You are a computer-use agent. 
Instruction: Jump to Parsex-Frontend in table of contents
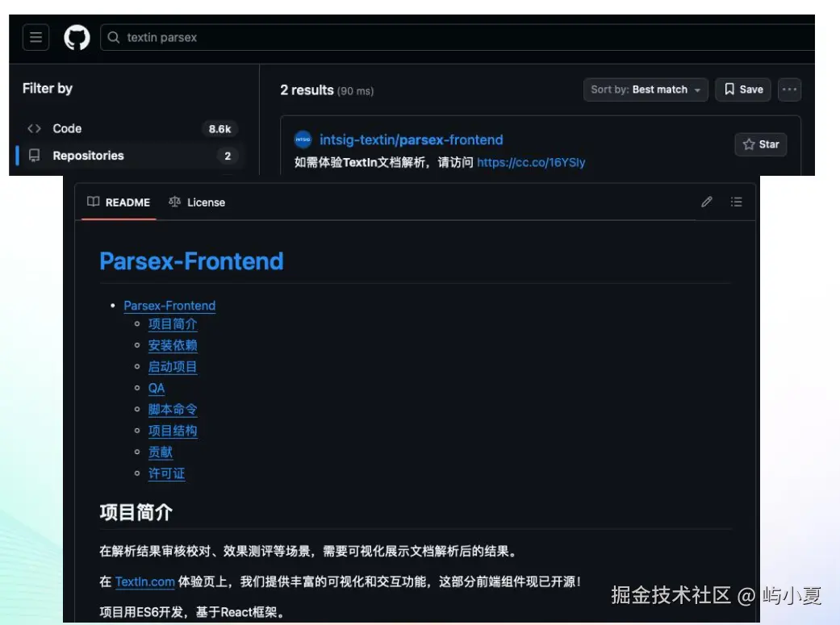[169, 306]
